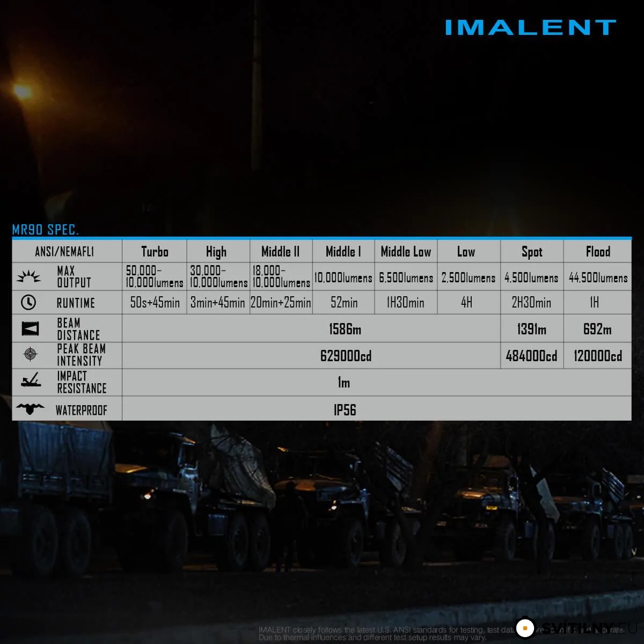Image resolution: width=644 pixels, height=644 pixels.
Task: Click the IMALENT brand logo
Action: [530, 27]
